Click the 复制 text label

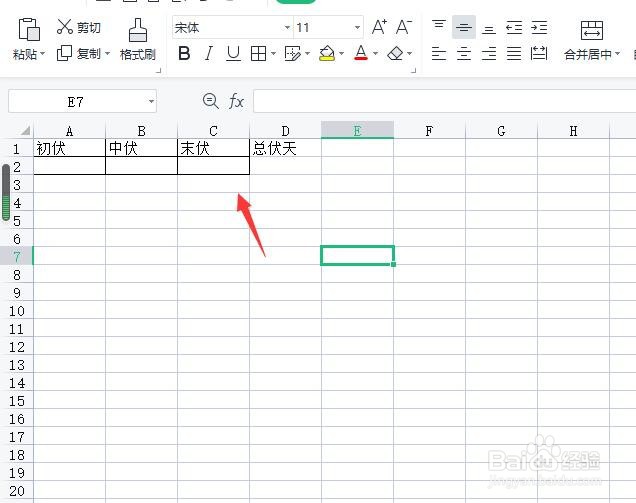click(x=89, y=53)
